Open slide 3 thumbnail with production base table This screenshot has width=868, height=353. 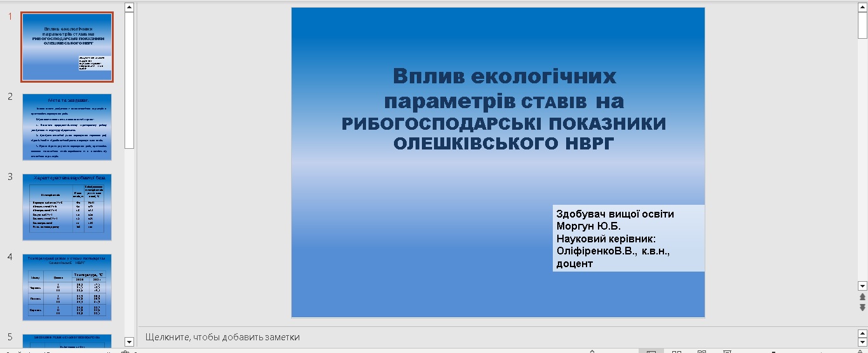[67, 207]
